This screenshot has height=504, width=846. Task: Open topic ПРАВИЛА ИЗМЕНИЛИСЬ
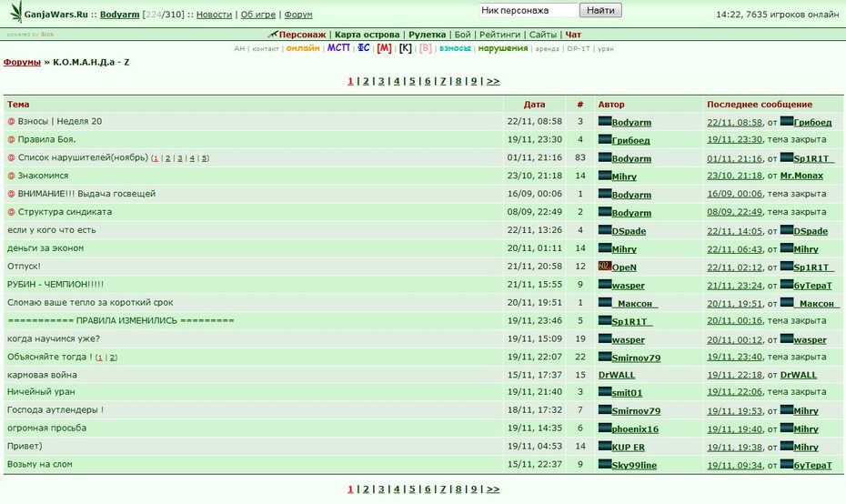(121, 320)
